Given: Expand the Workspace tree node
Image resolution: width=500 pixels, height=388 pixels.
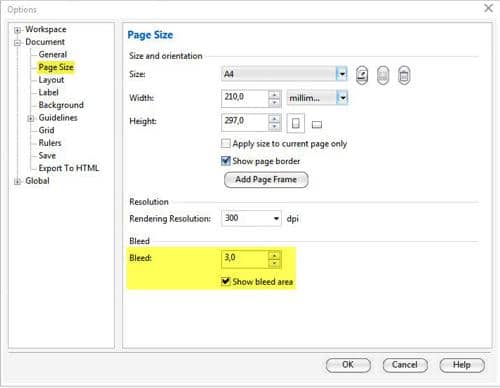Looking at the screenshot, I should (x=17, y=30).
